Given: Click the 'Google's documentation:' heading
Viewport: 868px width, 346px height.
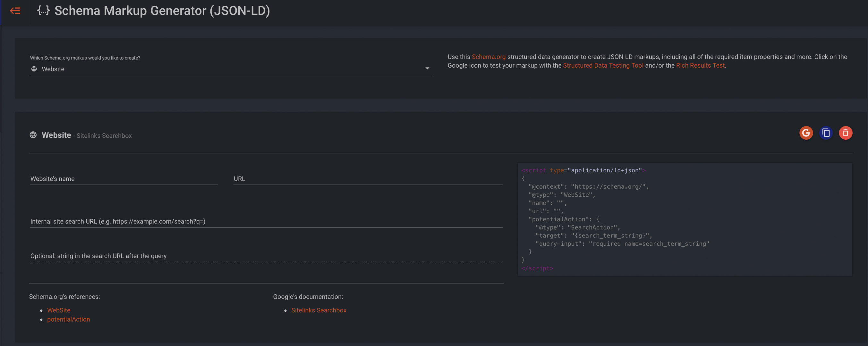Looking at the screenshot, I should pos(308,297).
